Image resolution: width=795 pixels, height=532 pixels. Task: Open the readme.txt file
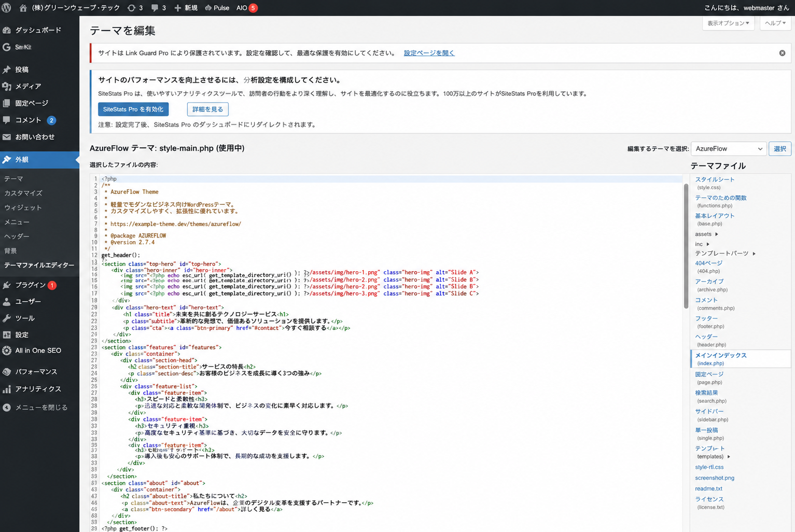708,488
